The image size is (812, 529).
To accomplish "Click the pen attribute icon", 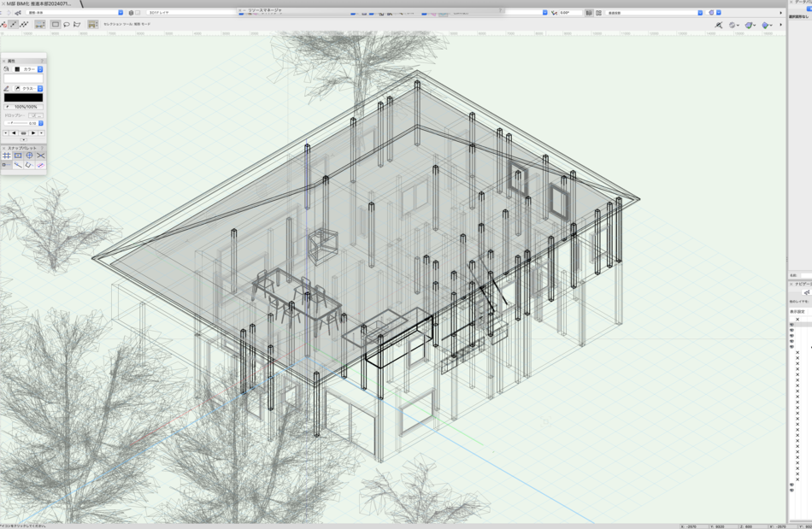I will (7, 88).
